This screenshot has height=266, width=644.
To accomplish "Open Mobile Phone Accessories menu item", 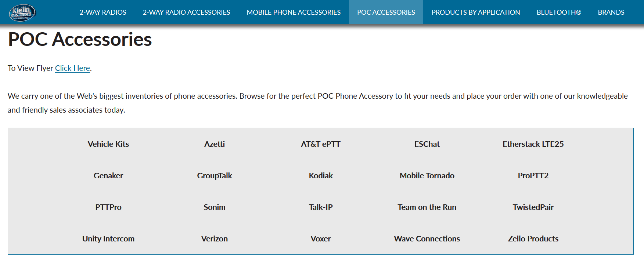I will tap(294, 12).
